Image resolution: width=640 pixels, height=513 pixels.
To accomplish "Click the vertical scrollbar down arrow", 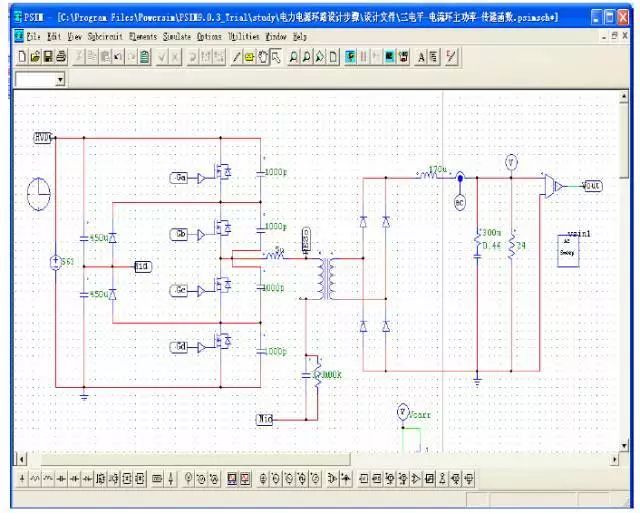I will point(624,446).
